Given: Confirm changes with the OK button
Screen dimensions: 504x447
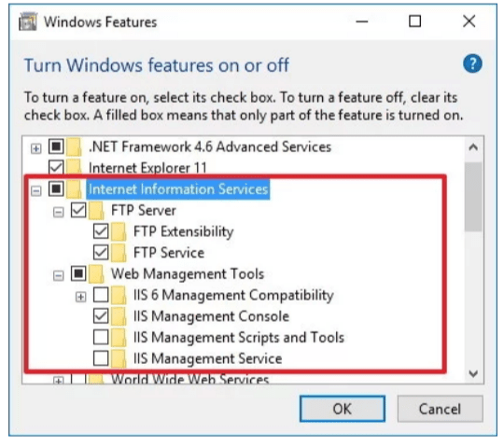Looking at the screenshot, I should pos(343,409).
